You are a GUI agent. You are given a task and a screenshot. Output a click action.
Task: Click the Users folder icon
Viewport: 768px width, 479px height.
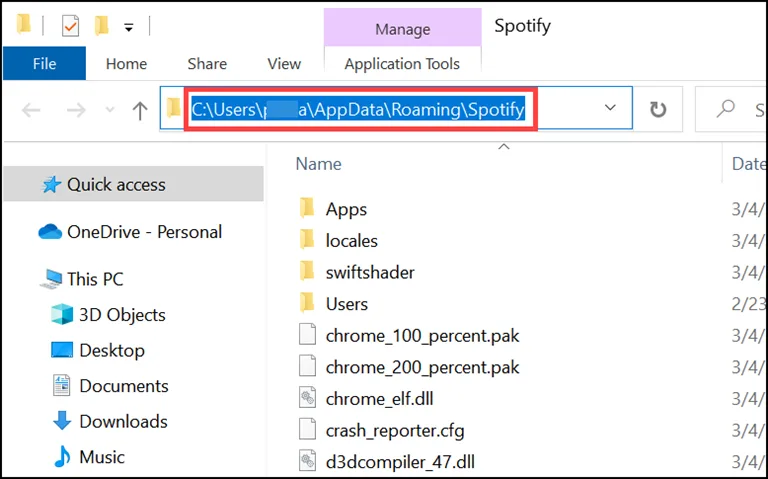[307, 303]
